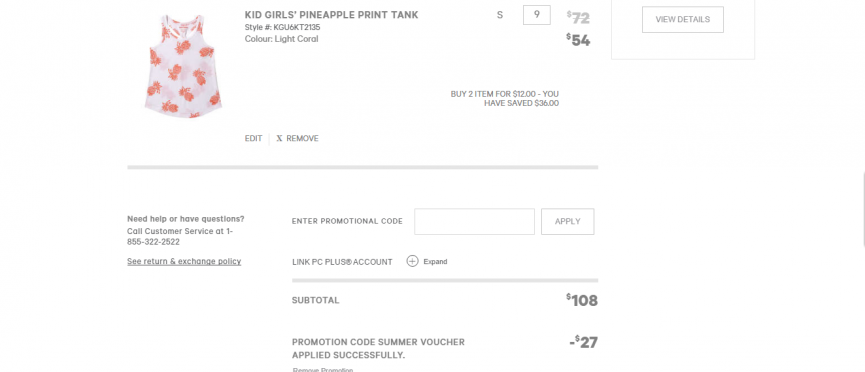The image size is (865, 372).
Task: Focus the promotional code text box
Action: pos(474,221)
